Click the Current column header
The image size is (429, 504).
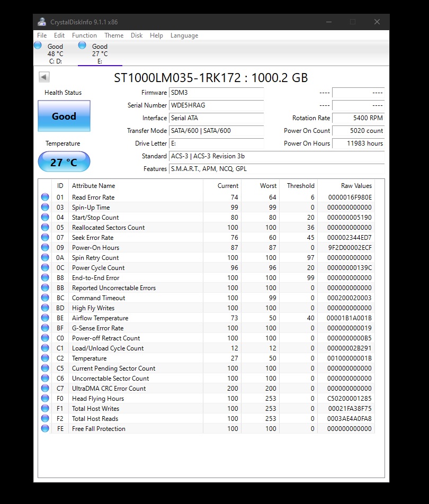222,185
